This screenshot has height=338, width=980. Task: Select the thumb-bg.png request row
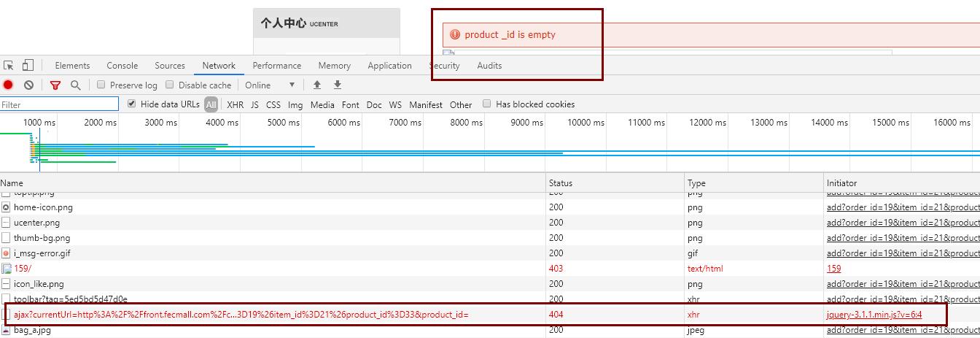coord(490,238)
